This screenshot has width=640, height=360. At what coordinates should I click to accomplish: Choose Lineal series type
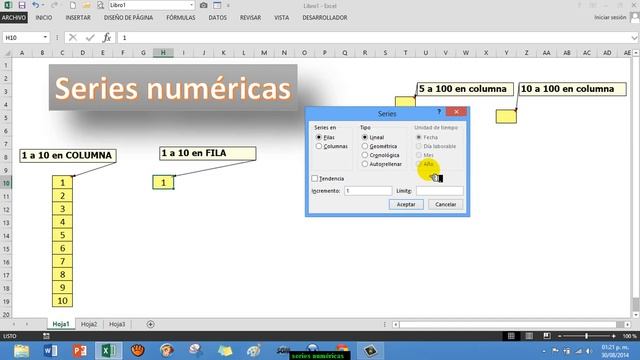pos(364,137)
